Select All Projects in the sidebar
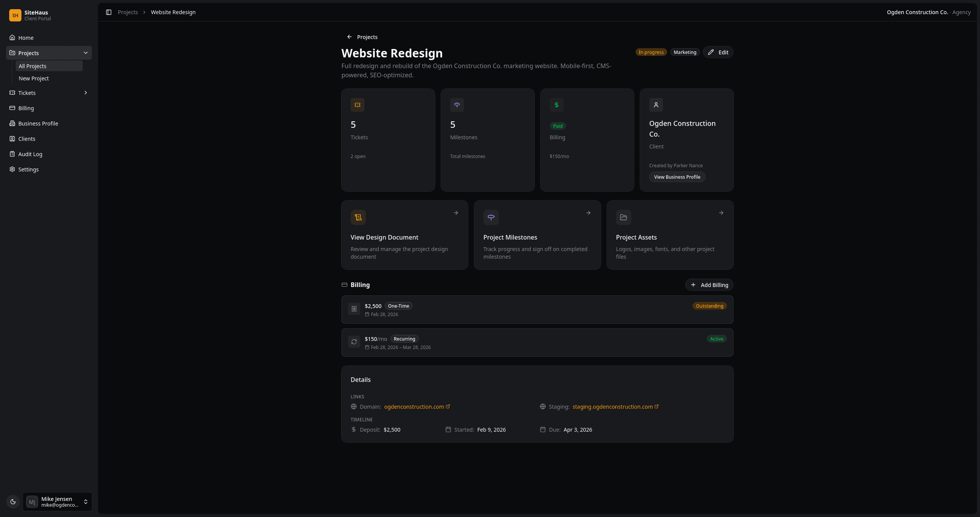Viewport: 980px width, 517px height. coord(33,66)
